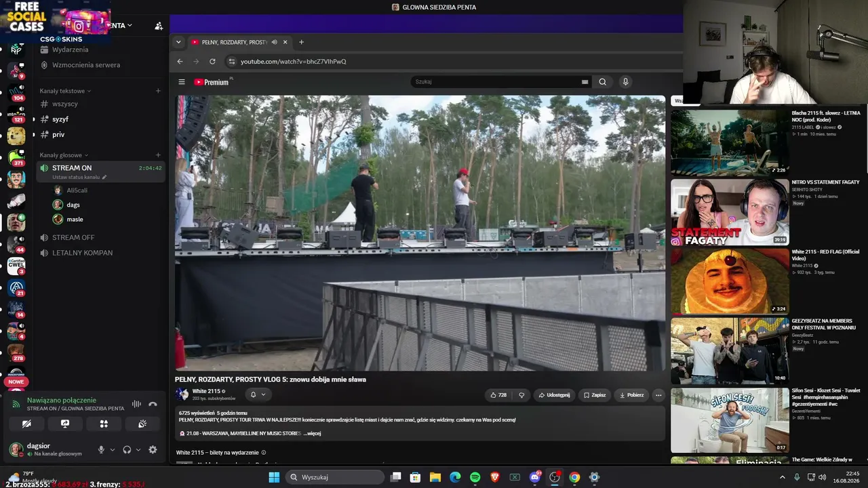This screenshot has height=488, width=868.
Task: Open the White 2115 channel avatar
Action: [182, 394]
